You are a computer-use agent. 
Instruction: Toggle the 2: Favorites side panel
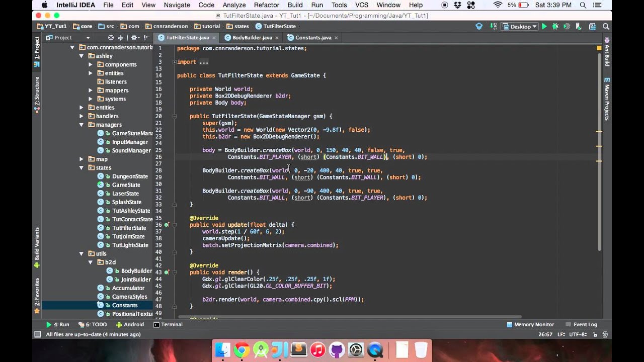point(37,296)
